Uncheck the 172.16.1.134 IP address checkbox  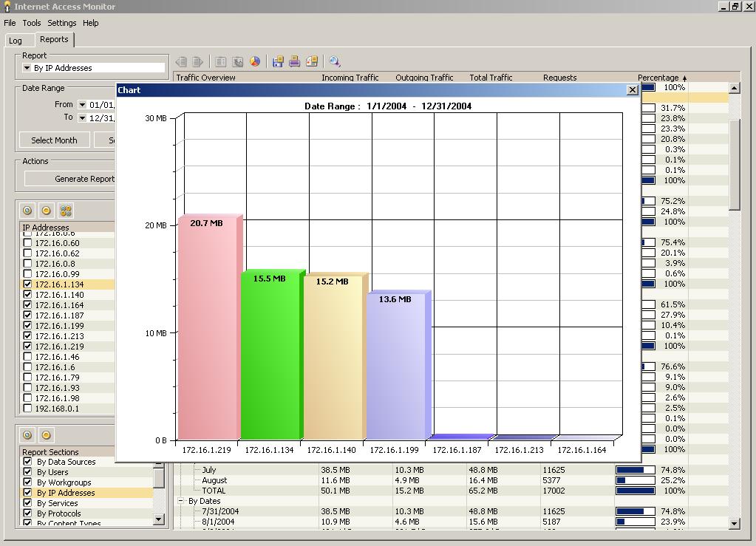point(27,284)
